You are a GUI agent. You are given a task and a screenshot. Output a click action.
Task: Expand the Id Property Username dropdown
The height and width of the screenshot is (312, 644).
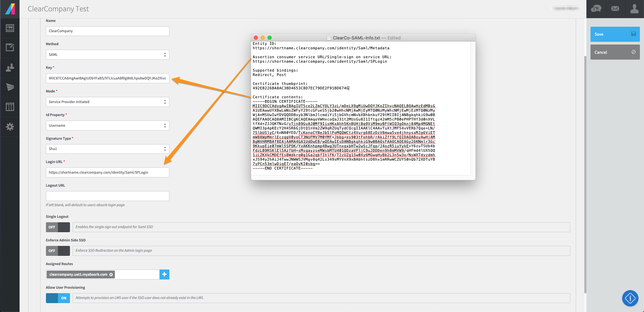(x=108, y=126)
